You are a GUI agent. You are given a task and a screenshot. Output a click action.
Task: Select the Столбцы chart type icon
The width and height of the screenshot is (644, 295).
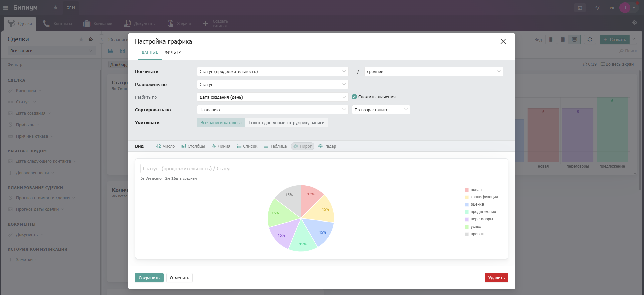coord(184,146)
